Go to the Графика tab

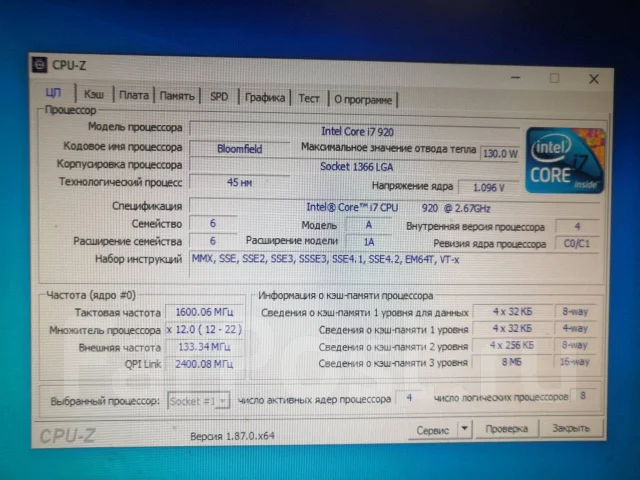pos(264,98)
